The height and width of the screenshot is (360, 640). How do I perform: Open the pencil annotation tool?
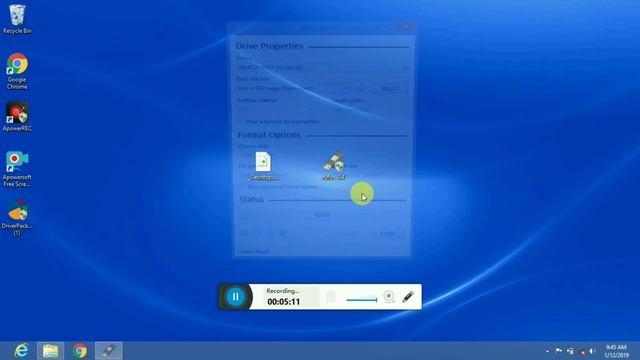pos(408,297)
